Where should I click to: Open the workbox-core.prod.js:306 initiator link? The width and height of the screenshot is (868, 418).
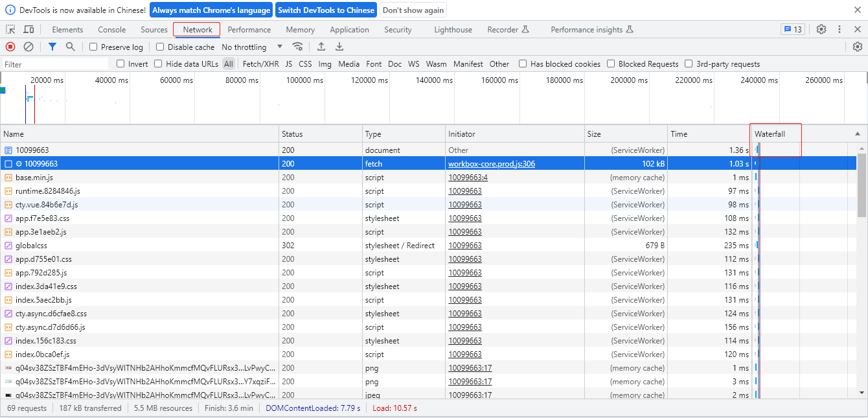(x=492, y=164)
